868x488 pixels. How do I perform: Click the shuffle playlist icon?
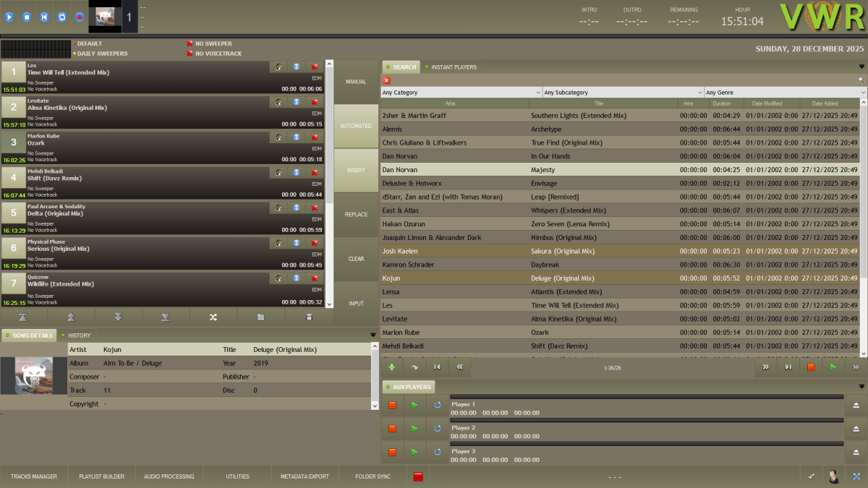(x=213, y=317)
